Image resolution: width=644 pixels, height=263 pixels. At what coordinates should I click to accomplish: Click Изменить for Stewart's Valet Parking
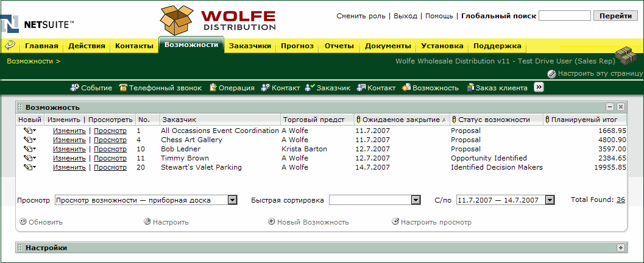pos(69,168)
